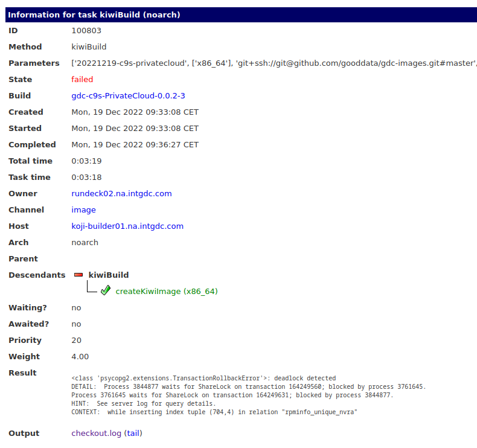Click Method value kiwiBuild
Viewport: 477px width, 448px height.
(x=89, y=47)
